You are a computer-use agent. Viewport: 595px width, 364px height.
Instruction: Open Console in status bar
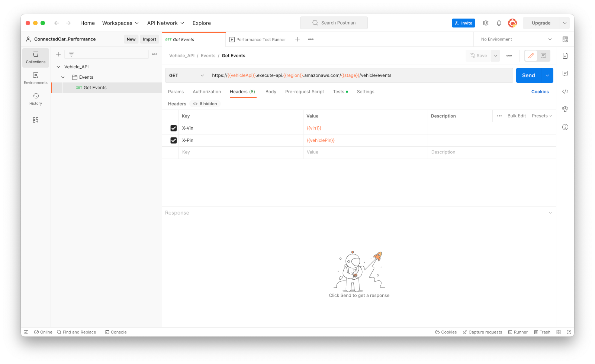tap(116, 332)
